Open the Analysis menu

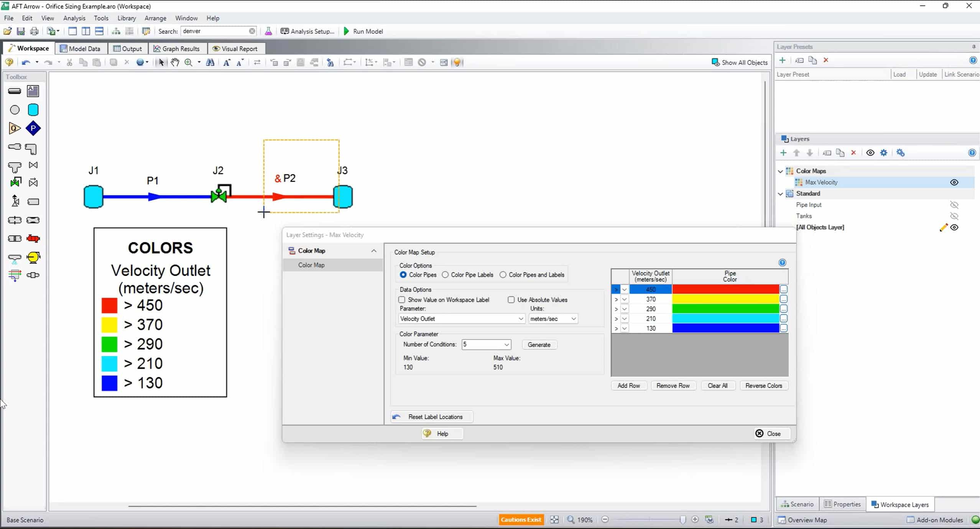pos(74,18)
